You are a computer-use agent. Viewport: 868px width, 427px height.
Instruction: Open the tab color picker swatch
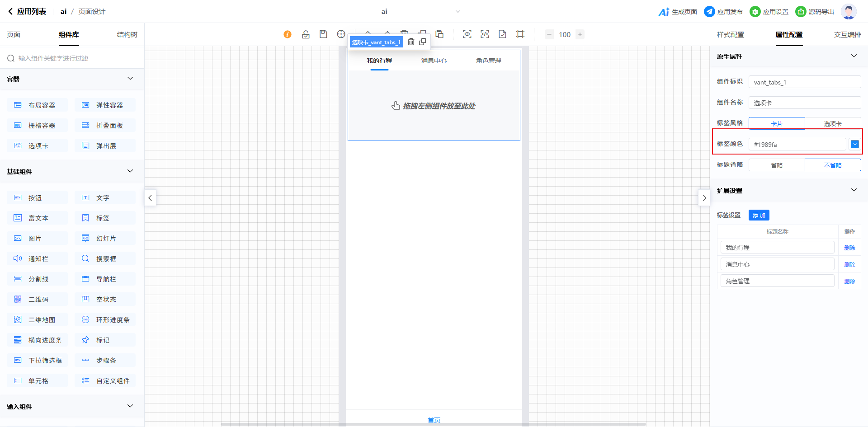(854, 144)
